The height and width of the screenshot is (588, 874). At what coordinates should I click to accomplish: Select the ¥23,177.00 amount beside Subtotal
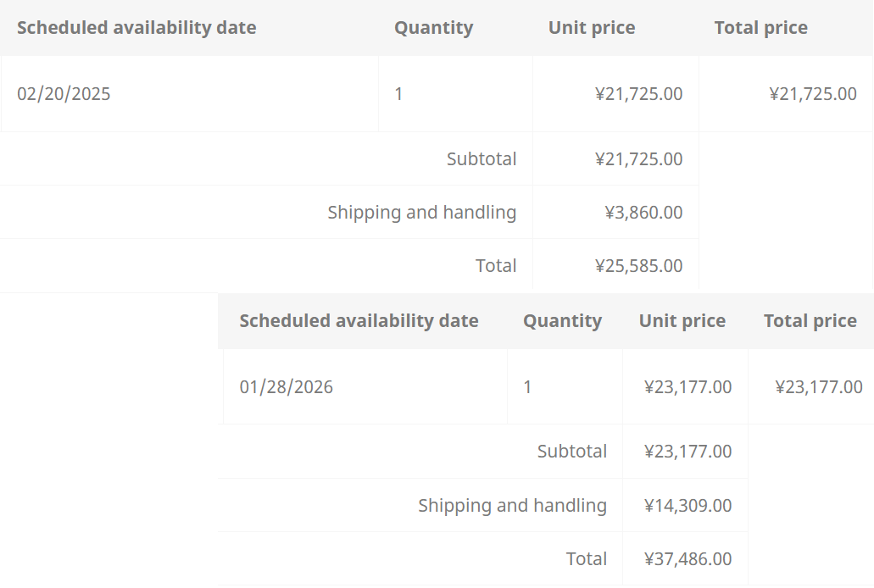pyautogui.click(x=688, y=452)
